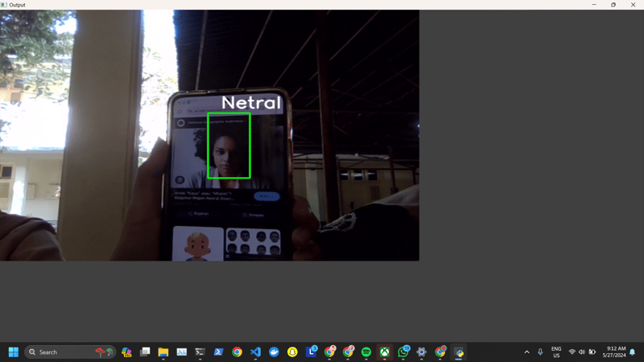Open Docker Desktop whale icon
This screenshot has height=362, width=644.
coord(274,352)
